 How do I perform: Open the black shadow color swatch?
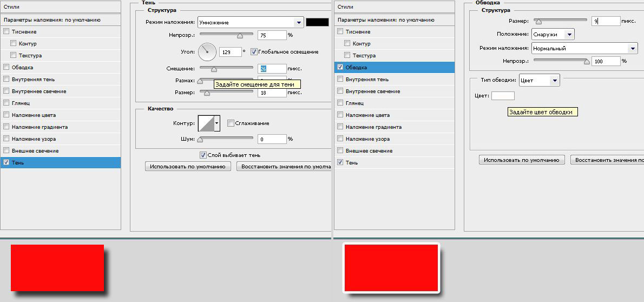[x=317, y=22]
